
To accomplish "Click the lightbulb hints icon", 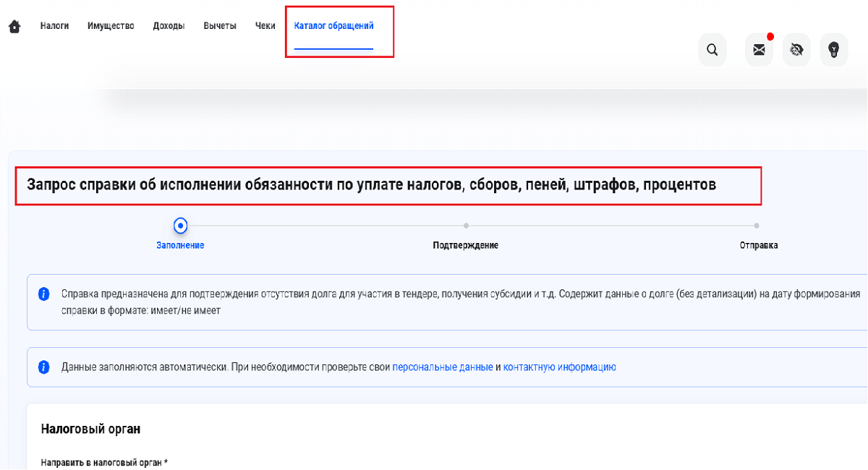I will (833, 50).
